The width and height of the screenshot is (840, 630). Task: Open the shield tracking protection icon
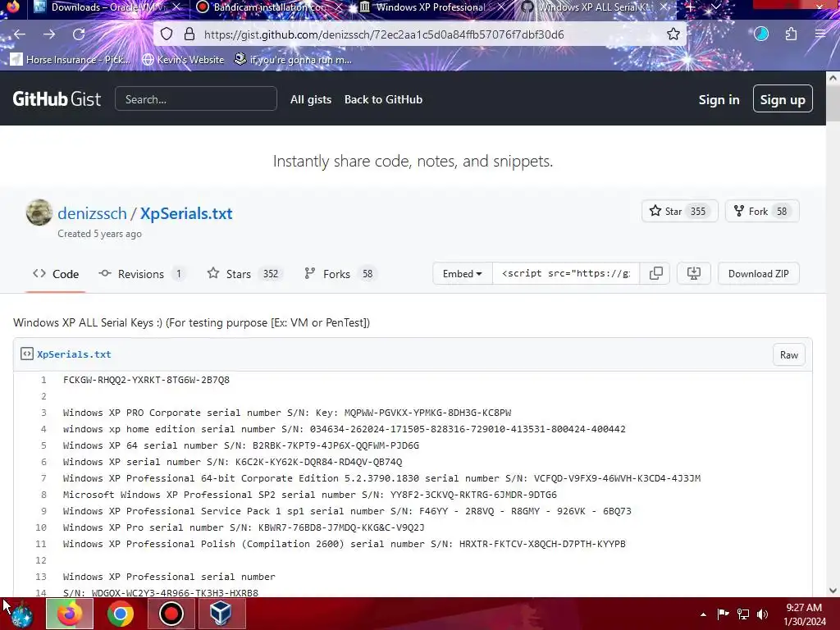click(167, 34)
